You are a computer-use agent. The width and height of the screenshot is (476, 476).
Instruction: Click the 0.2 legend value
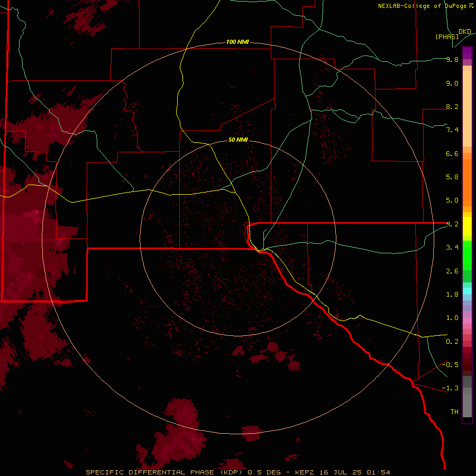click(x=452, y=342)
